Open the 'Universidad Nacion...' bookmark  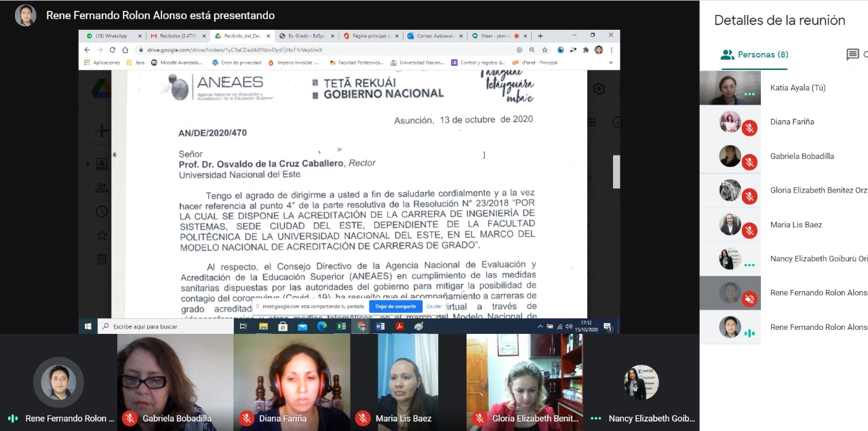[418, 62]
